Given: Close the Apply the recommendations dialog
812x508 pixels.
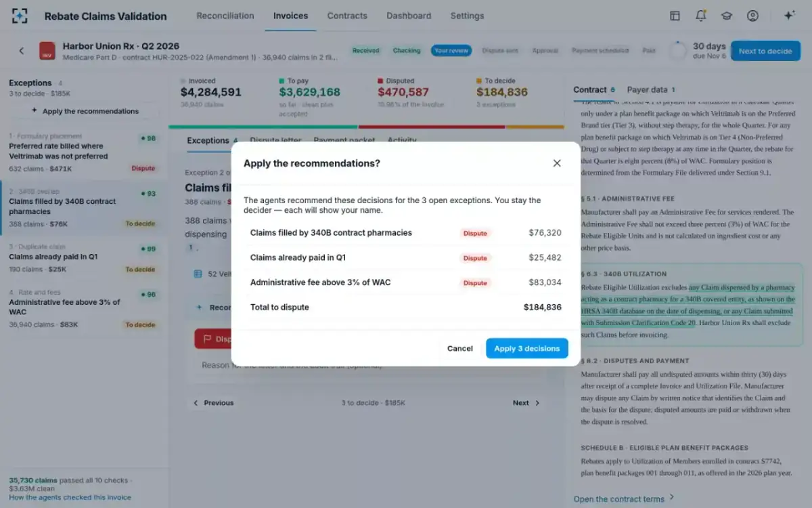Looking at the screenshot, I should pyautogui.click(x=557, y=163).
